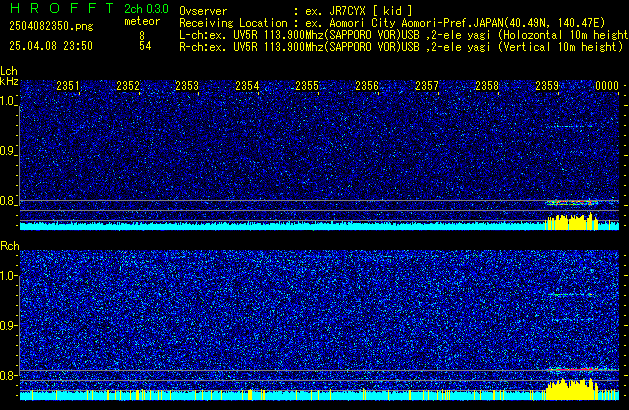Click the 'meteor' label
The width and height of the screenshot is (629, 410).
click(142, 21)
